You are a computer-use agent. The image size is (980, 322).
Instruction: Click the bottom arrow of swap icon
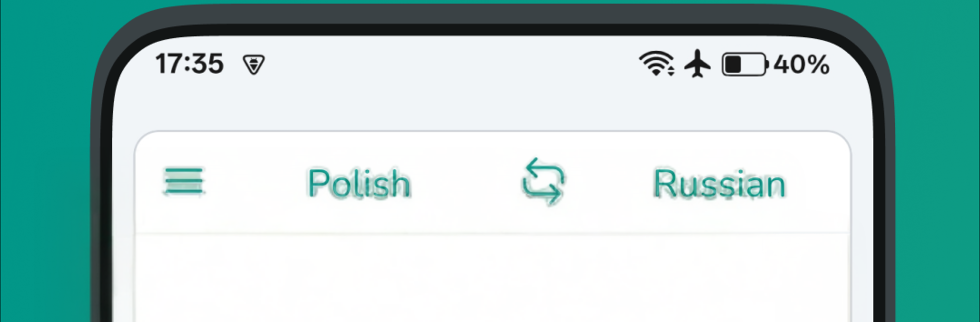pos(544,193)
